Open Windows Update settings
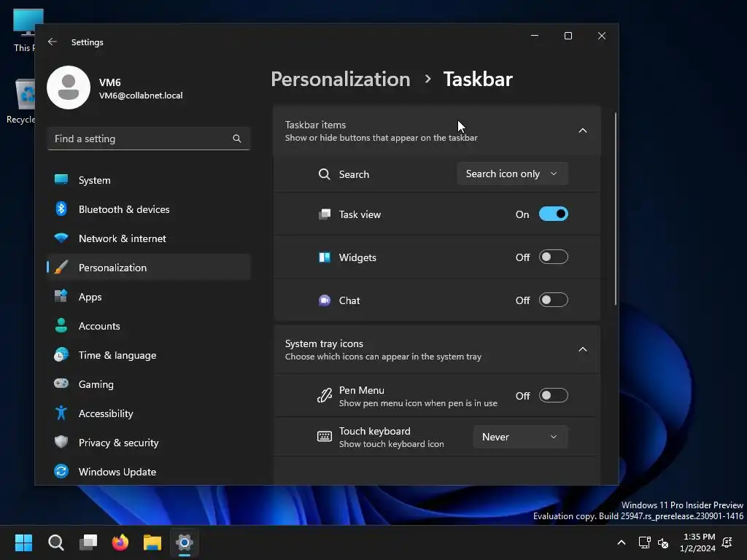Image resolution: width=747 pixels, height=560 pixels. [x=149, y=472]
